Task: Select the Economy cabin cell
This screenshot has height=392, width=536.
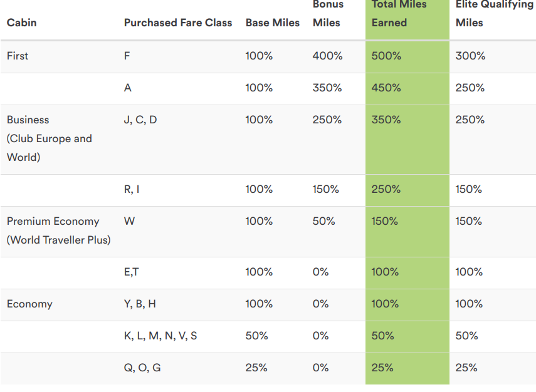Action: click(29, 304)
